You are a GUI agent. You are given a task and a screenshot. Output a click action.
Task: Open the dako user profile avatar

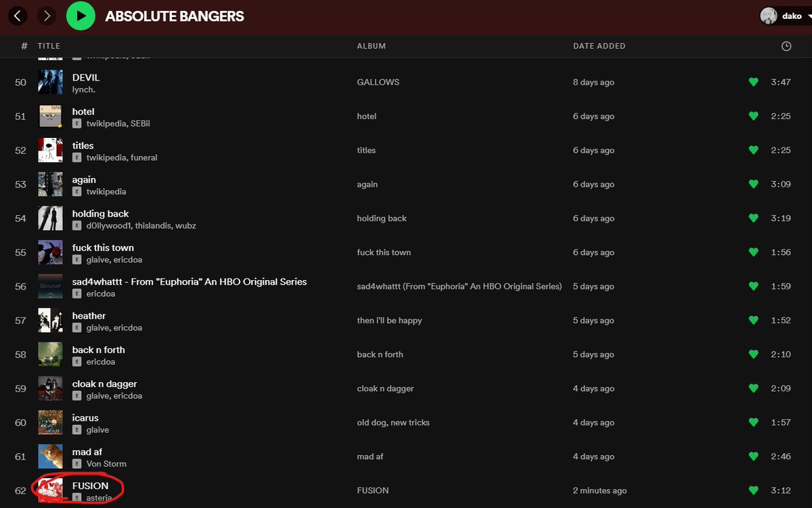pyautogui.click(x=768, y=16)
